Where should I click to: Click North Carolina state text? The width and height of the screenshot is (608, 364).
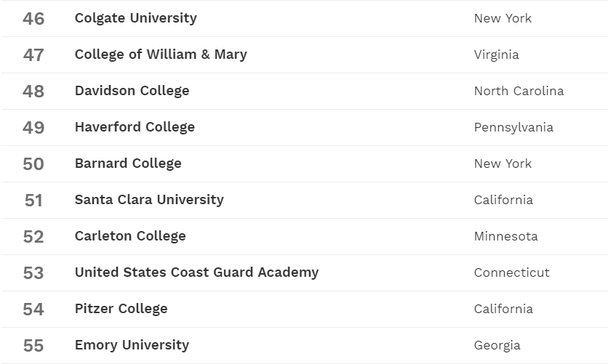pyautogui.click(x=519, y=91)
